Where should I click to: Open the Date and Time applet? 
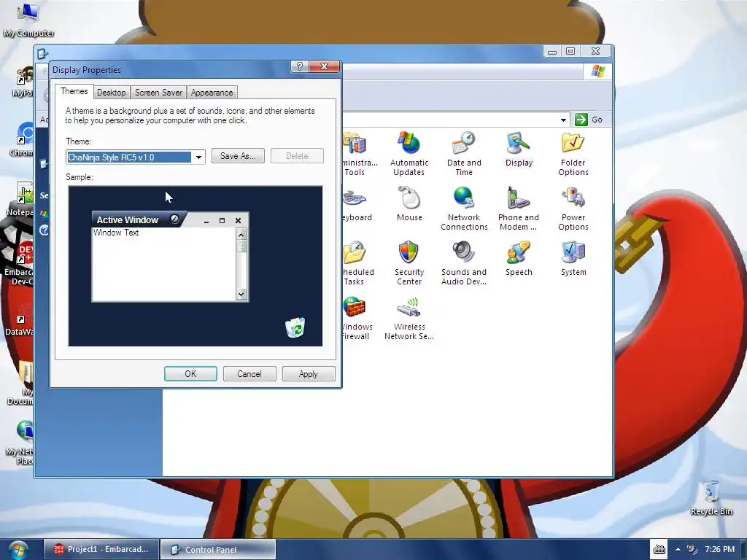(464, 153)
